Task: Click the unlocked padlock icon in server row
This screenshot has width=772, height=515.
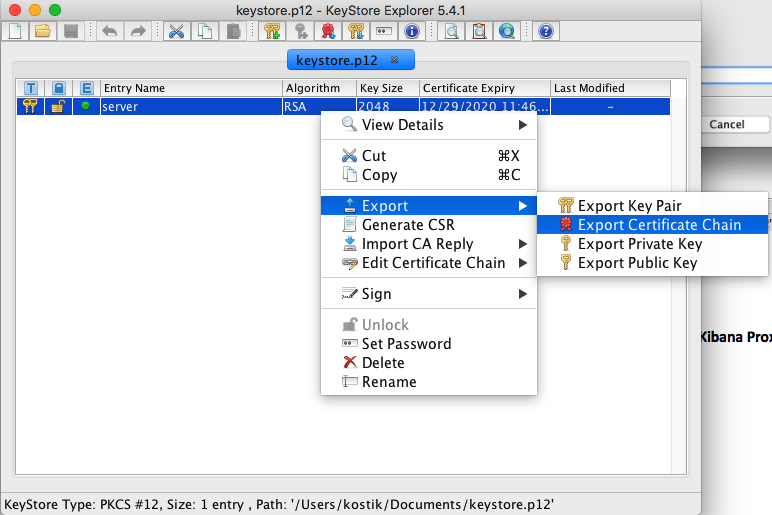Action: click(59, 106)
